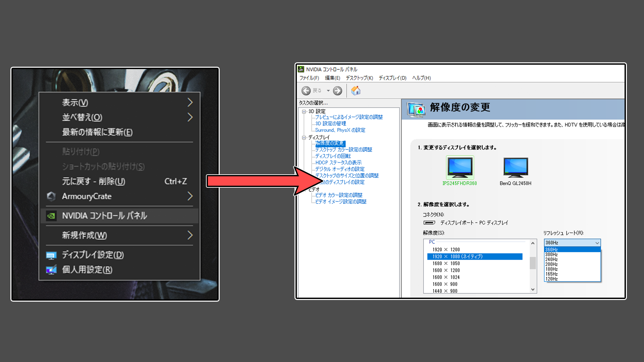The height and width of the screenshot is (362, 644).
Task: Open the ファイル(F) menu
Action: (x=309, y=78)
